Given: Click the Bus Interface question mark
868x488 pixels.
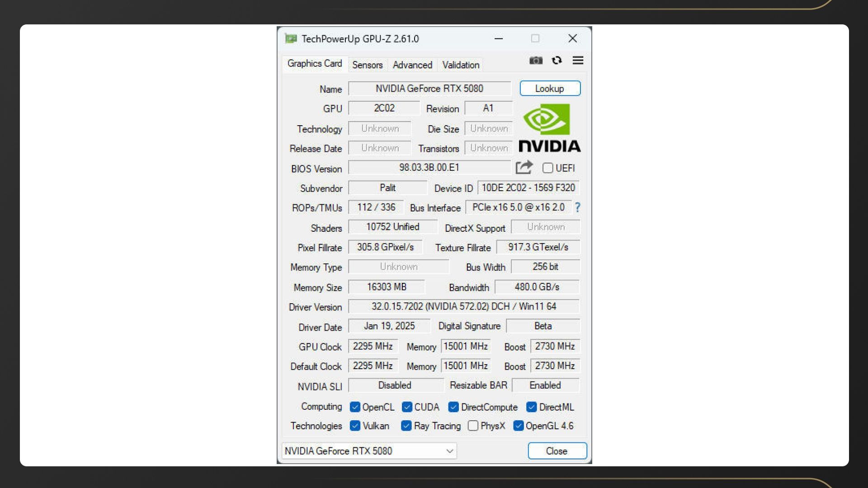Looking at the screenshot, I should click(x=577, y=207).
